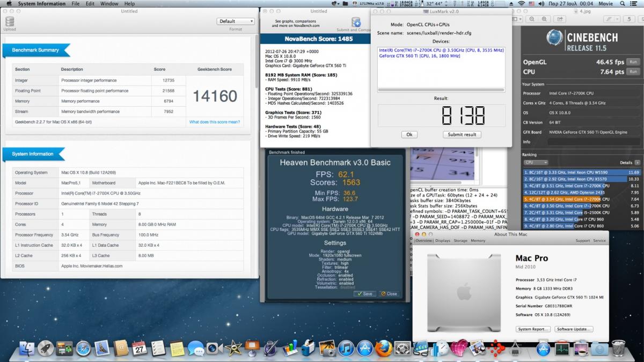Viewport: 644px width, 362px height.
Task: Click NovaBench Submit and Compare icon
Action: click(x=356, y=22)
